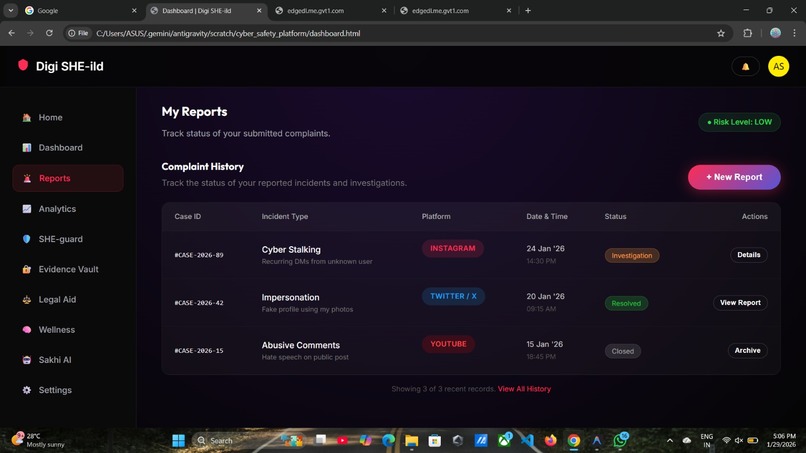Switch to the Google browser tab
This screenshot has height=453, width=806.
81,11
